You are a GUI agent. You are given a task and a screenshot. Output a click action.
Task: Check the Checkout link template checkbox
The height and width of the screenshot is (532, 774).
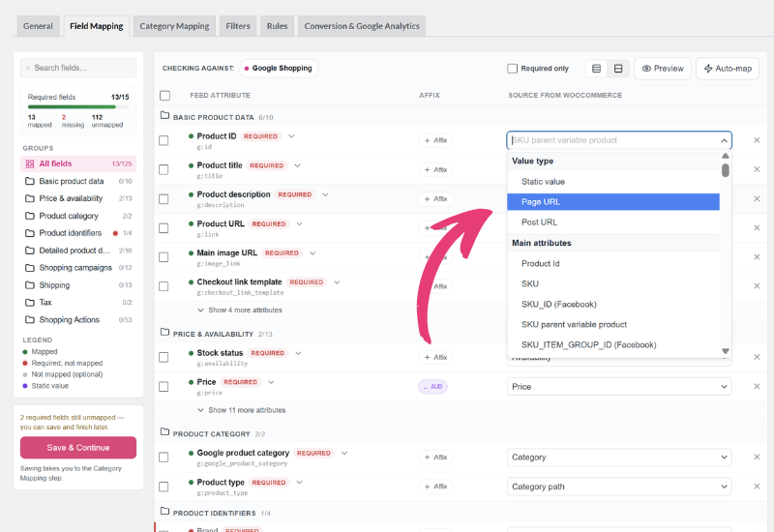tap(164, 286)
